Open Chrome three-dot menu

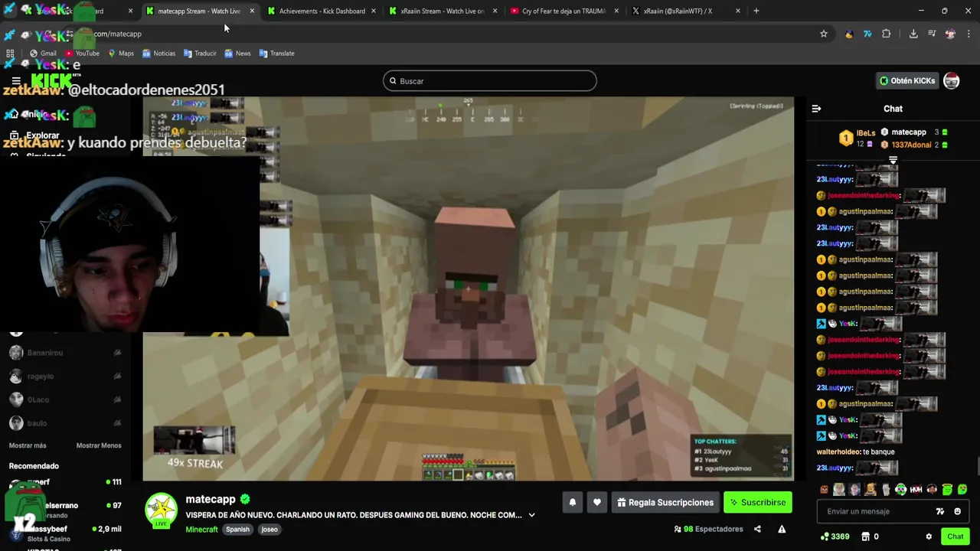point(969,34)
